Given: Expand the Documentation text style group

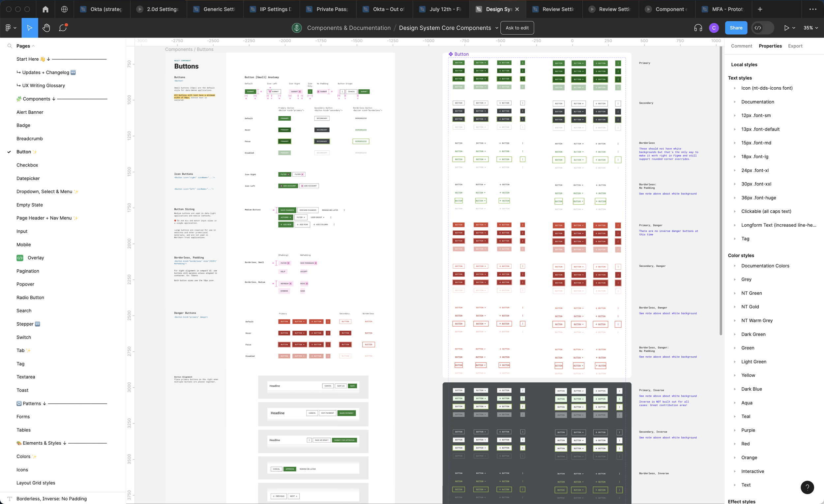Looking at the screenshot, I should point(735,102).
